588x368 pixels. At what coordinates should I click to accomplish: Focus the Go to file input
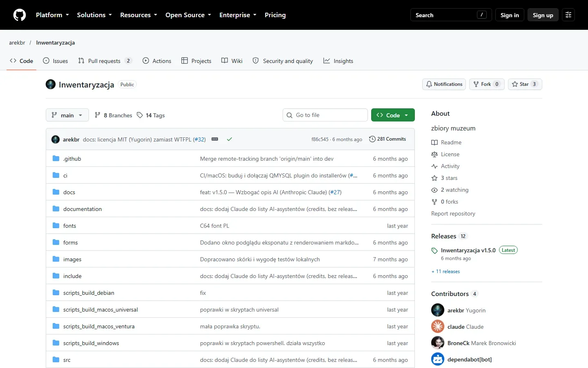(325, 115)
